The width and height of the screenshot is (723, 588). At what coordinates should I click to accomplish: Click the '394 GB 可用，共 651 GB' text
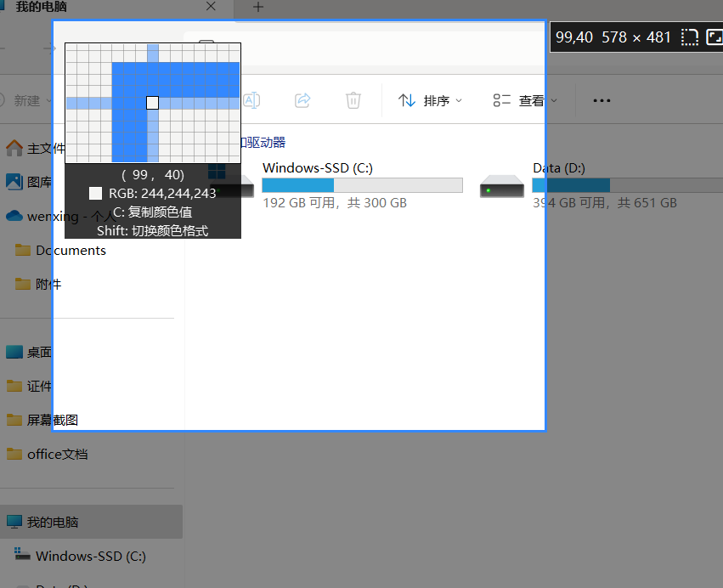click(605, 202)
